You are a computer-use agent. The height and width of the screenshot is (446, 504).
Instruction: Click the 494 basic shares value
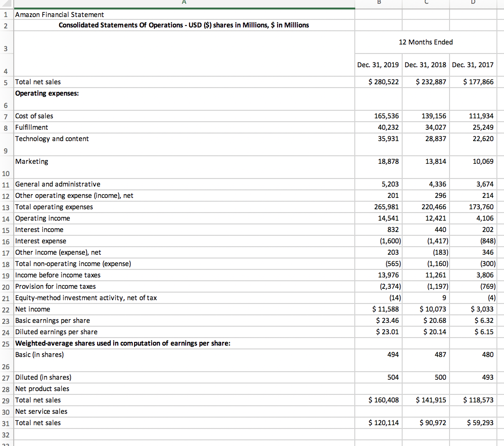393,355
